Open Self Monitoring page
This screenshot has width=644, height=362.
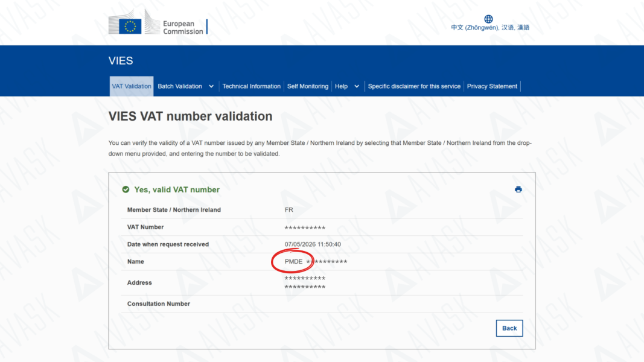click(308, 86)
